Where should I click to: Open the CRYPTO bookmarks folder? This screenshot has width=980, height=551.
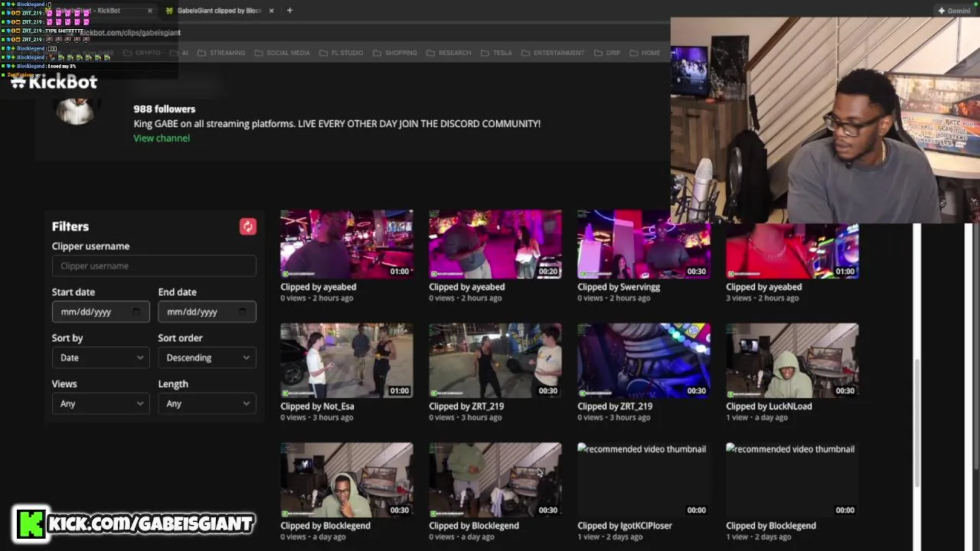click(x=142, y=53)
